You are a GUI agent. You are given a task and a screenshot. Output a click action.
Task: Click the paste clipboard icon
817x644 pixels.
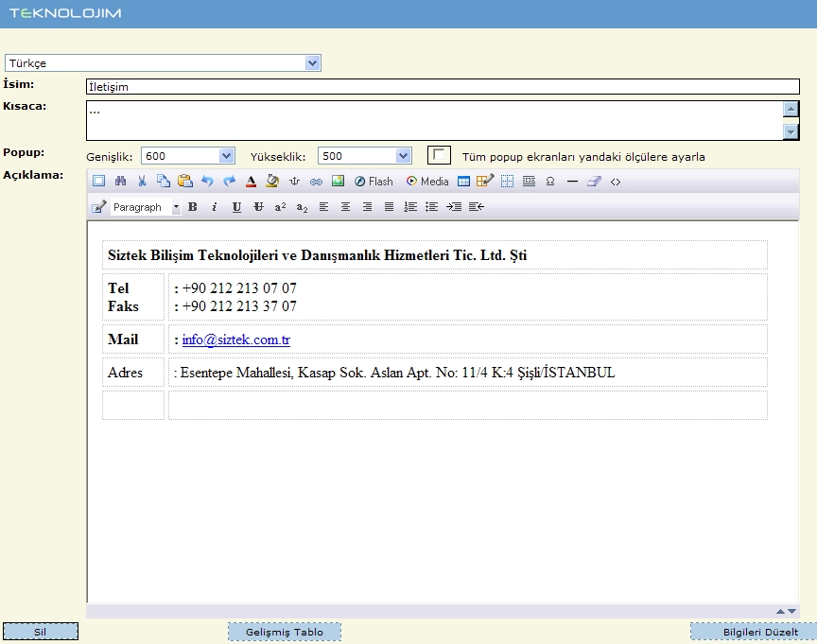pyautogui.click(x=185, y=181)
